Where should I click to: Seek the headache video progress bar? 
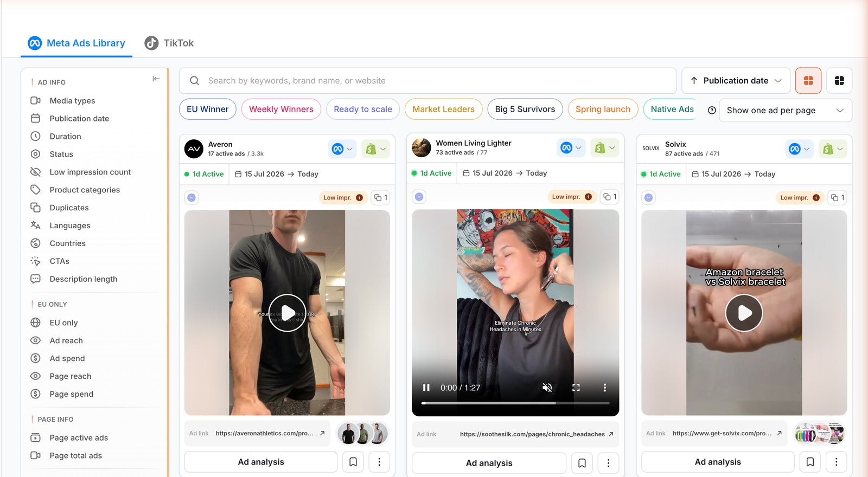click(515, 403)
